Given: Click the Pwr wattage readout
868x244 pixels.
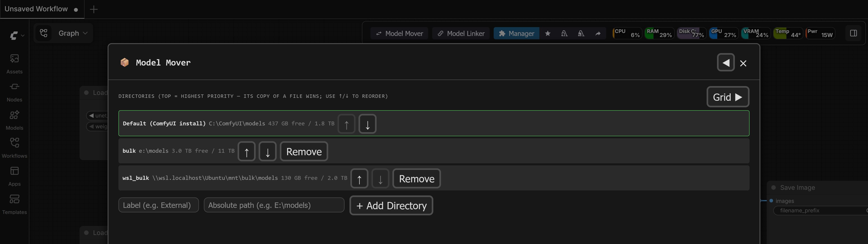Looking at the screenshot, I should (820, 33).
